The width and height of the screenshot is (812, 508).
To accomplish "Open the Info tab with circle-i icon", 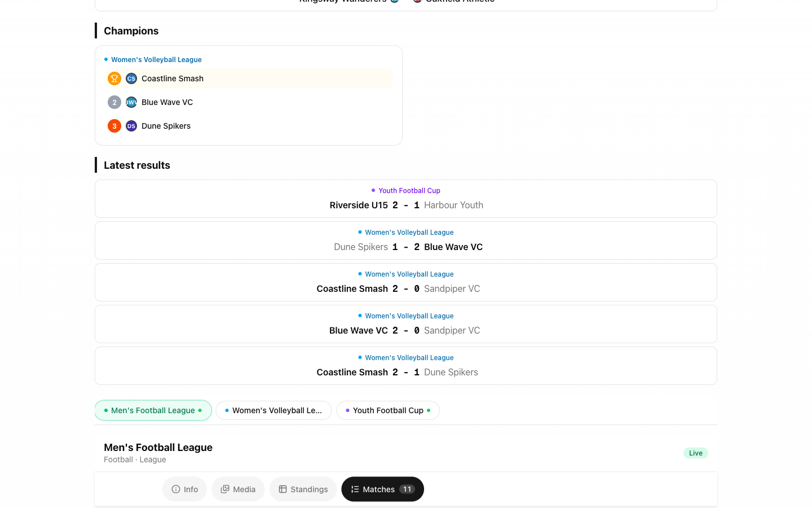I will point(185,489).
